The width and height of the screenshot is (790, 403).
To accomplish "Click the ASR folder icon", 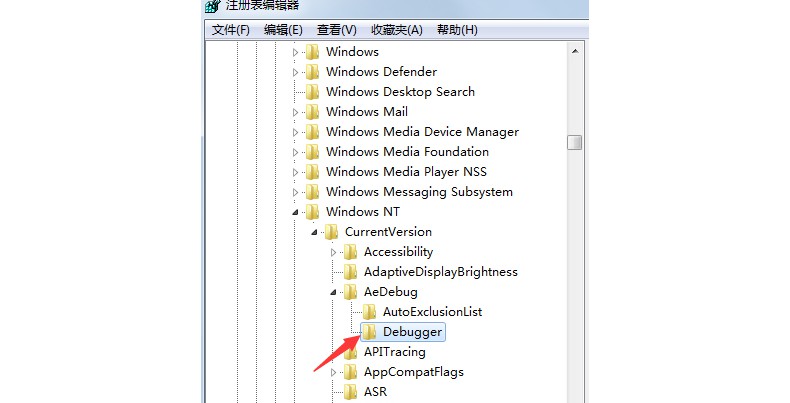I will (351, 392).
